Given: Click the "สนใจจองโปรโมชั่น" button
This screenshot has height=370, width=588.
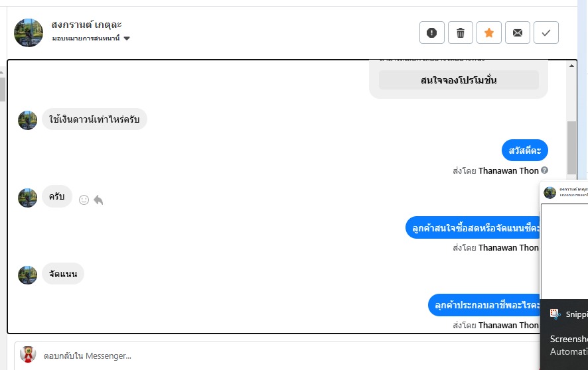Looking at the screenshot, I should (x=459, y=80).
